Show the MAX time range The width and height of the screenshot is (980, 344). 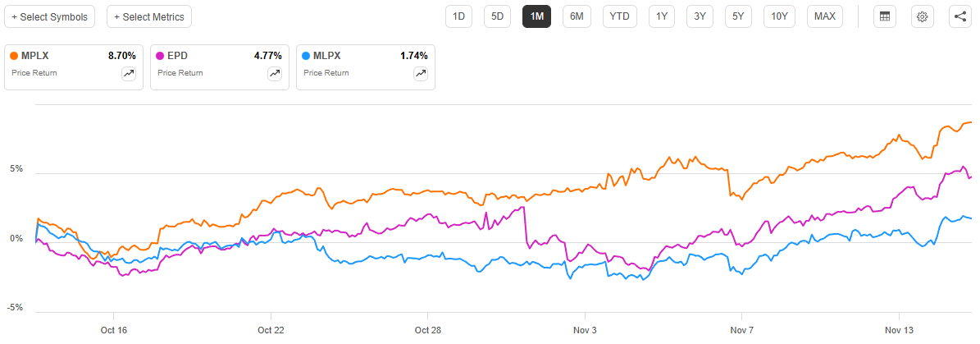[x=825, y=16]
